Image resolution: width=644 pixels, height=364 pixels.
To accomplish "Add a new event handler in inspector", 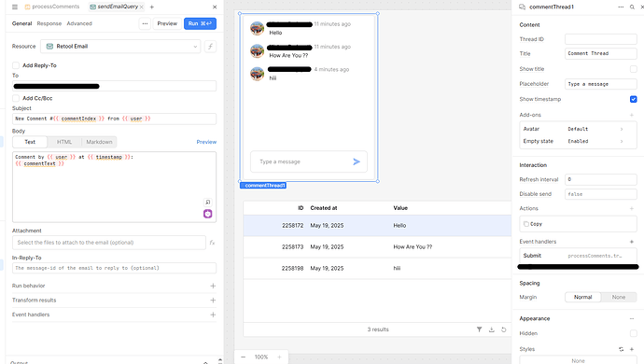I will pyautogui.click(x=632, y=242).
